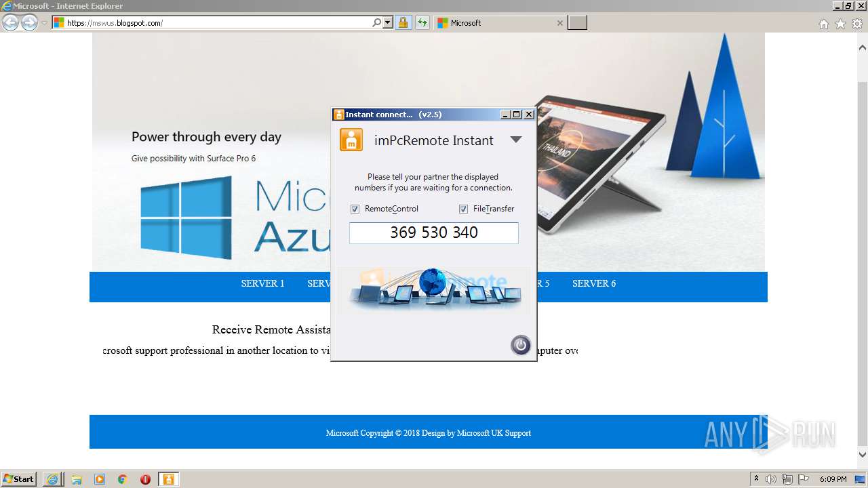Click the Home icon in IE toolbar
The width and height of the screenshot is (868, 488).
point(823,24)
